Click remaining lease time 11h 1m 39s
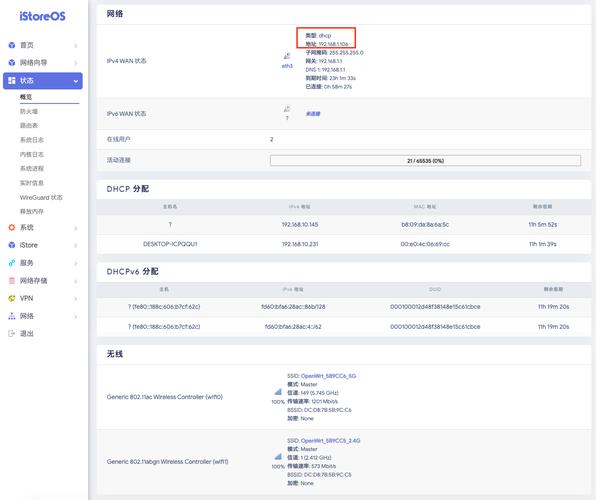Image resolution: width=596 pixels, height=500 pixels. [x=543, y=244]
